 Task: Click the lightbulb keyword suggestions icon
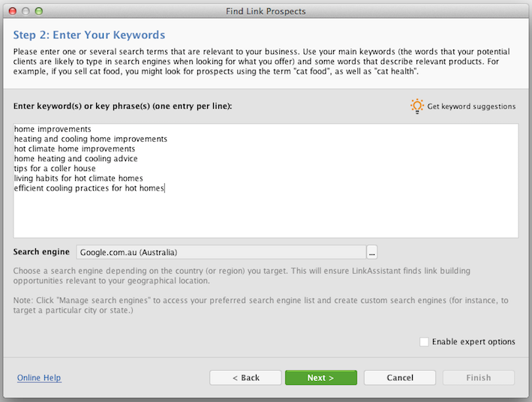point(417,106)
